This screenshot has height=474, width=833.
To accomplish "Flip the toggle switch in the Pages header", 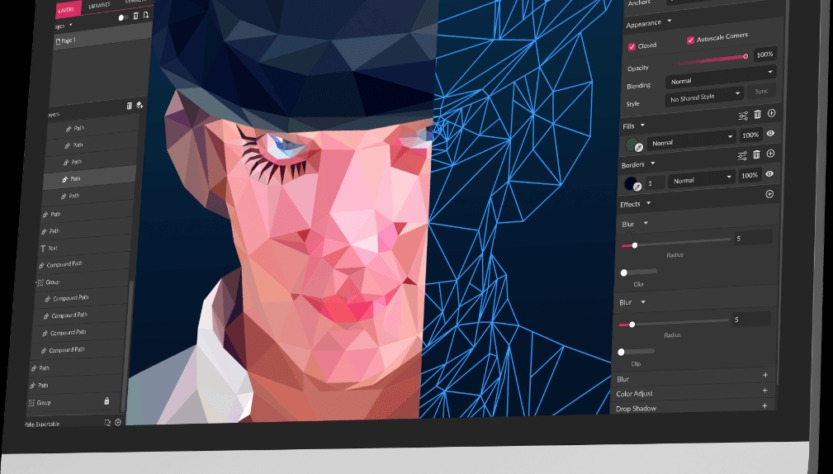I will pyautogui.click(x=124, y=18).
